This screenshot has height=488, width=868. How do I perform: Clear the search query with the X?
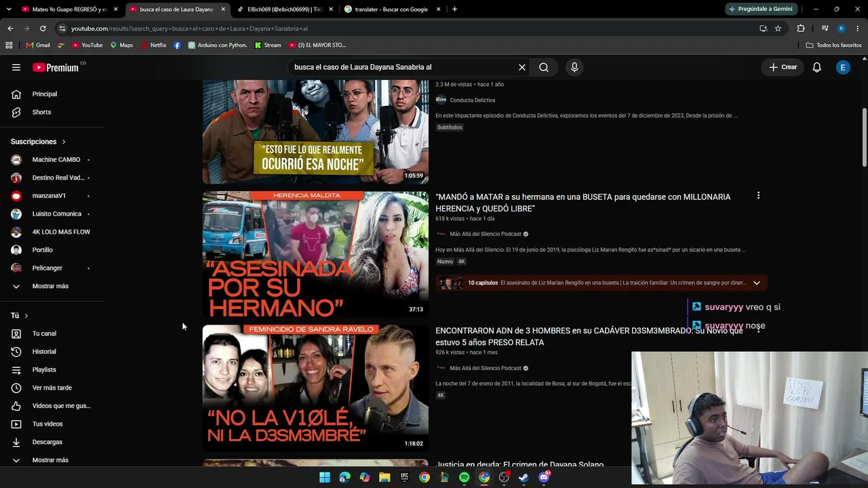pyautogui.click(x=522, y=67)
